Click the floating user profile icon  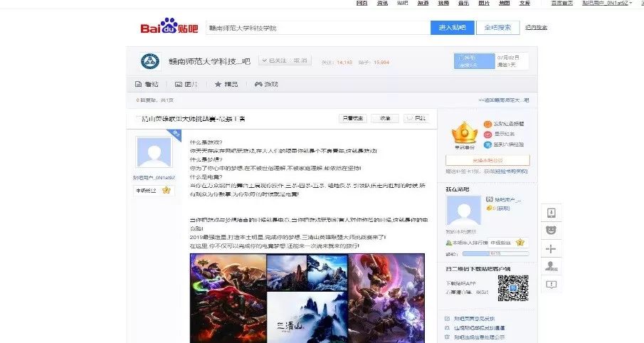click(551, 266)
